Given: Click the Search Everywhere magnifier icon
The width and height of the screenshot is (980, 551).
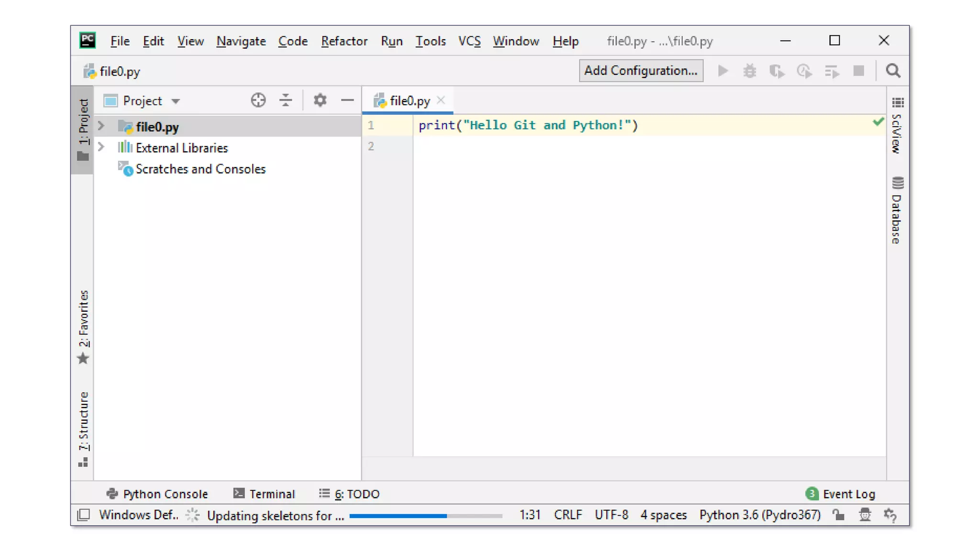Looking at the screenshot, I should (x=893, y=71).
